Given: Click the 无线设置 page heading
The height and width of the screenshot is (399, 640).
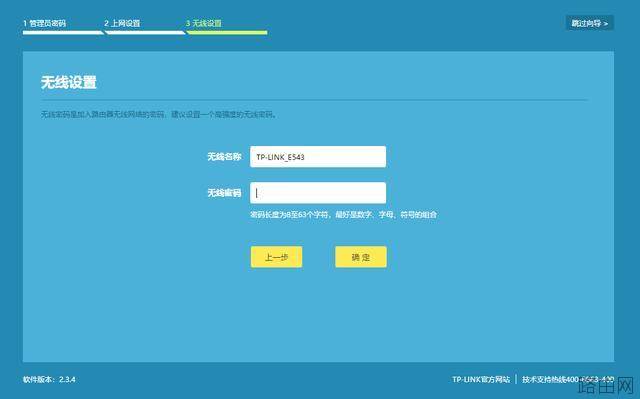Looking at the screenshot, I should 69,82.
